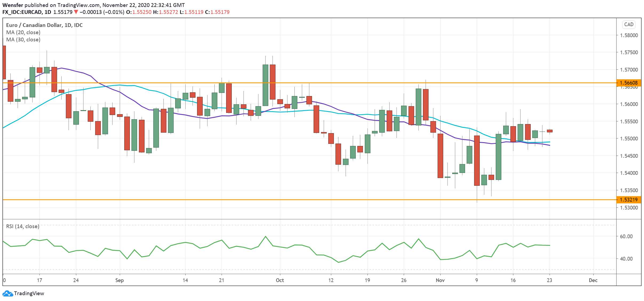Click the TradingView wordmark at bottom
The image size is (644, 301).
29,293
